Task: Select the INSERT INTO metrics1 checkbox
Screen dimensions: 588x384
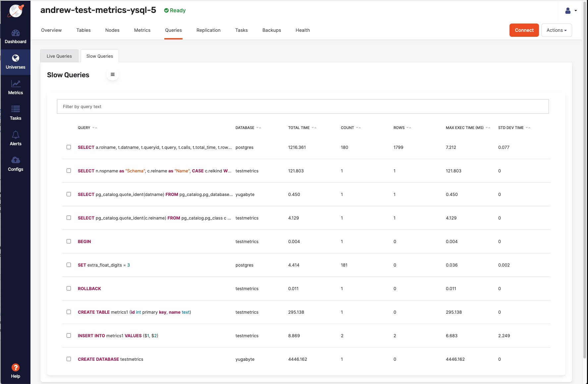Action: [x=69, y=335]
